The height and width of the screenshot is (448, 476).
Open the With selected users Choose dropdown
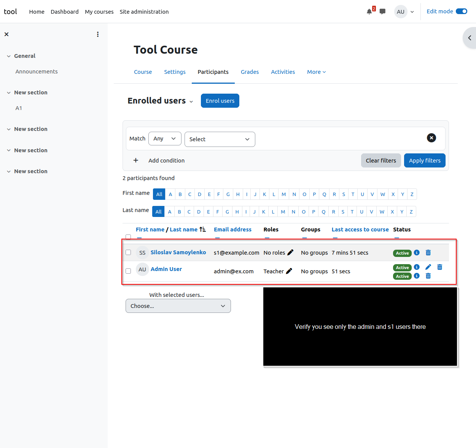pos(178,306)
